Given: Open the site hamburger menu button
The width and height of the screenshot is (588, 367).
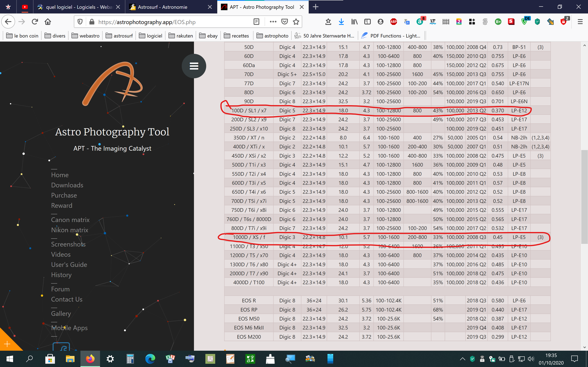Looking at the screenshot, I should [x=194, y=66].
